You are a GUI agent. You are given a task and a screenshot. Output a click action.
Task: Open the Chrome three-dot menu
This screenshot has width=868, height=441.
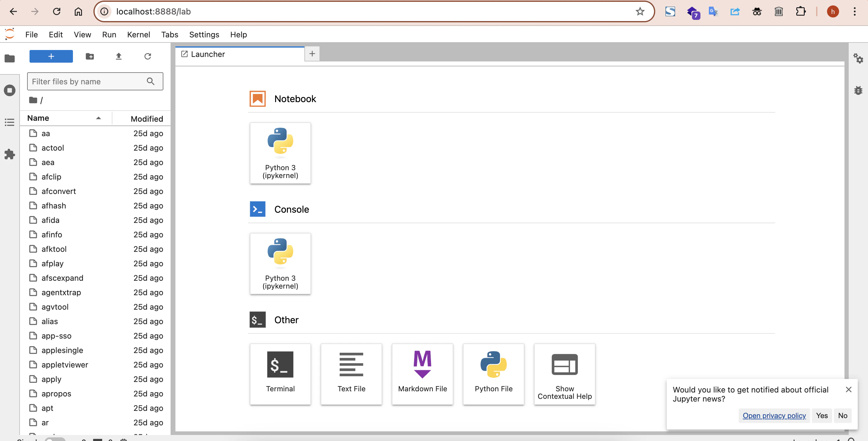click(854, 11)
